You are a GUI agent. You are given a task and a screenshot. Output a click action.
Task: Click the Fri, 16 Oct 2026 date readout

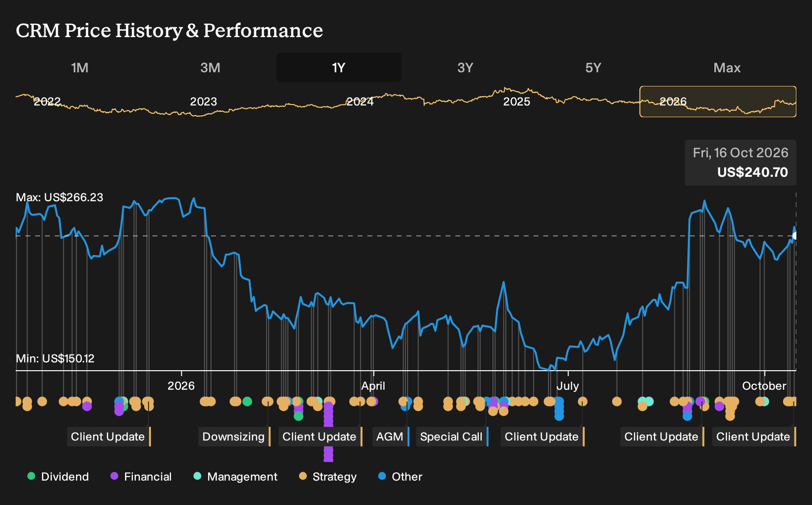[x=741, y=153]
